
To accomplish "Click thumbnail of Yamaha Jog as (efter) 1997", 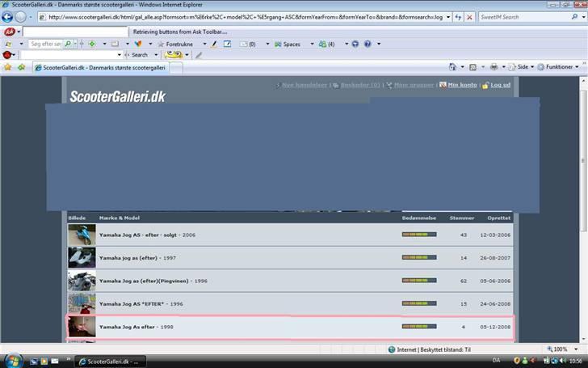I will pyautogui.click(x=82, y=258).
